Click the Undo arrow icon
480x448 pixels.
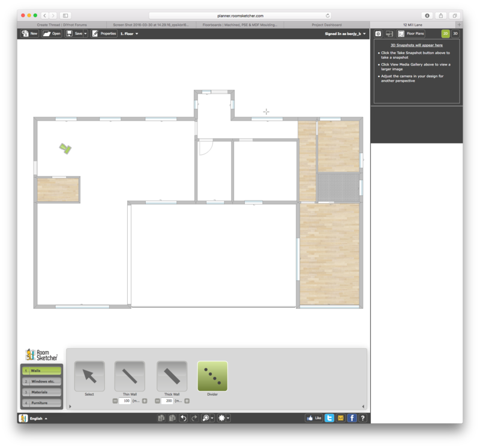184,418
